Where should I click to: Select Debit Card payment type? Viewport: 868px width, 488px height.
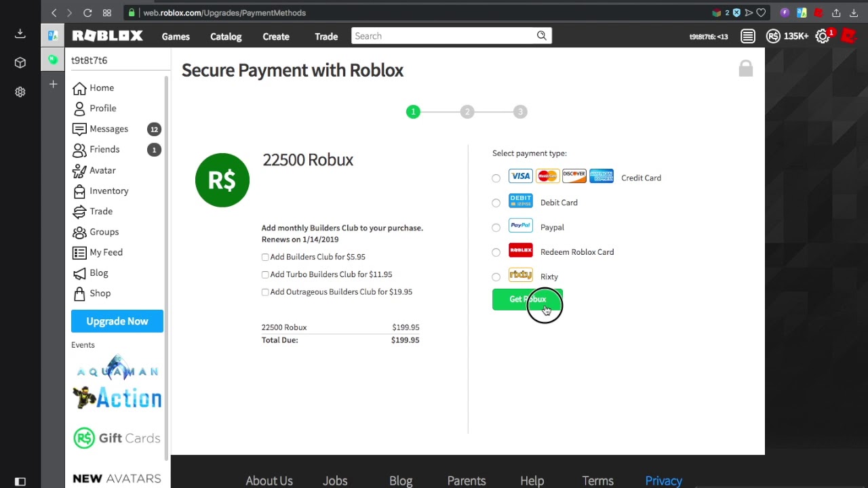[x=496, y=203]
